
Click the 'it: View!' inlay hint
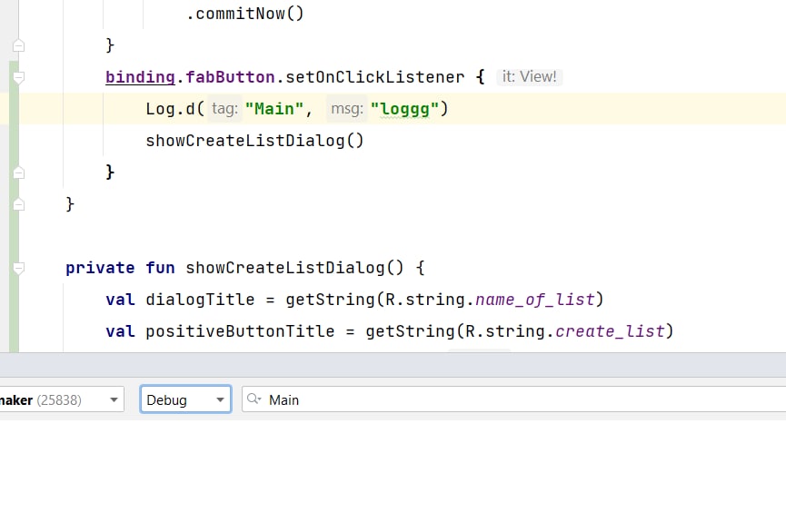point(530,76)
